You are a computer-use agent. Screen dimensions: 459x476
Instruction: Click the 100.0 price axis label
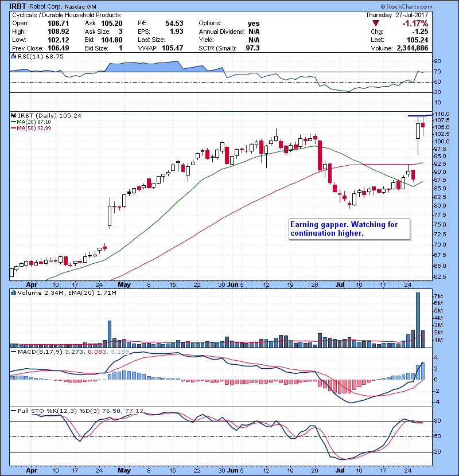441,141
